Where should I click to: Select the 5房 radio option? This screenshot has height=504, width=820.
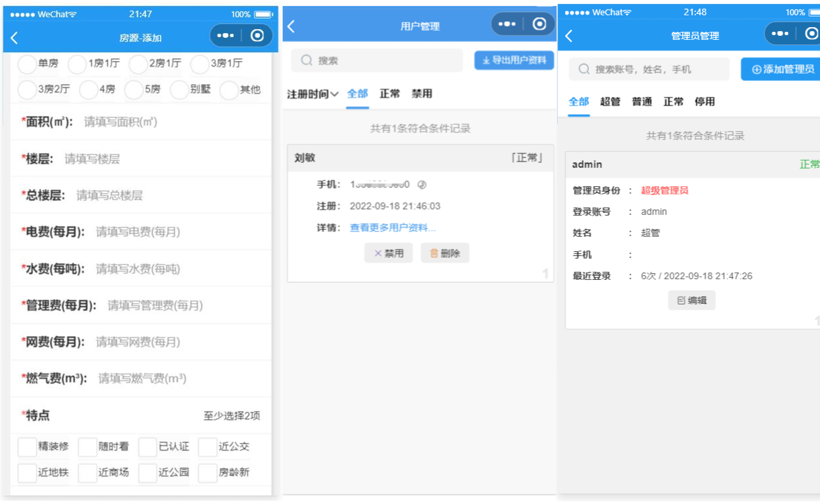(134, 90)
